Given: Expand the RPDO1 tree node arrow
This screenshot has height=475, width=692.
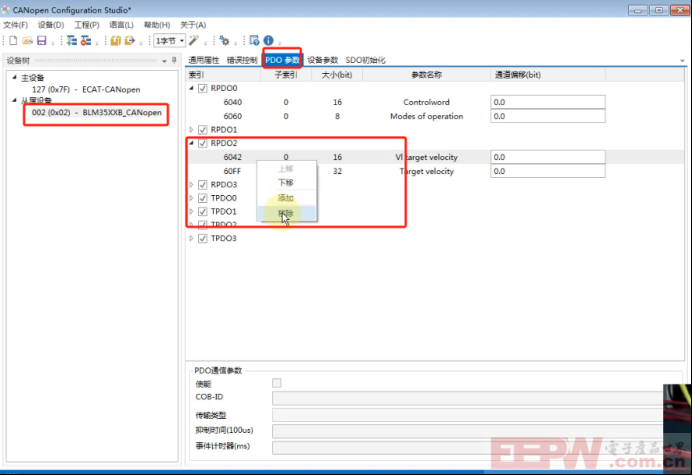Looking at the screenshot, I should pos(192,130).
